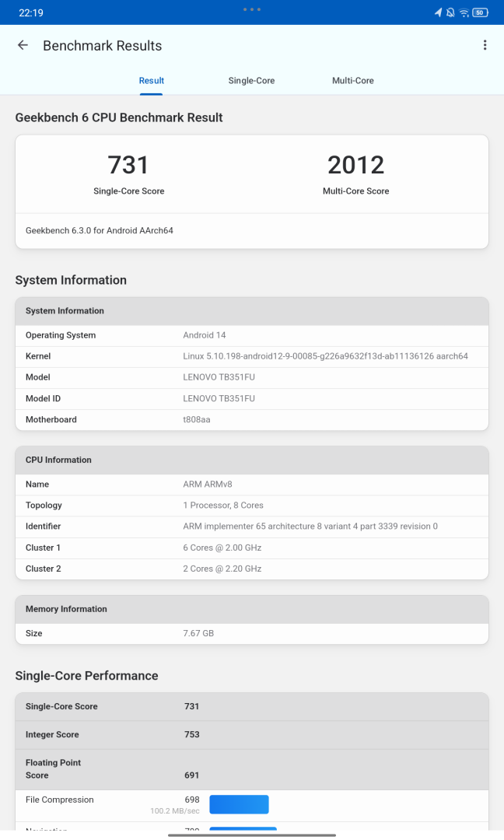Tap the Single-Core Performance heading
504x840 pixels.
click(x=87, y=676)
